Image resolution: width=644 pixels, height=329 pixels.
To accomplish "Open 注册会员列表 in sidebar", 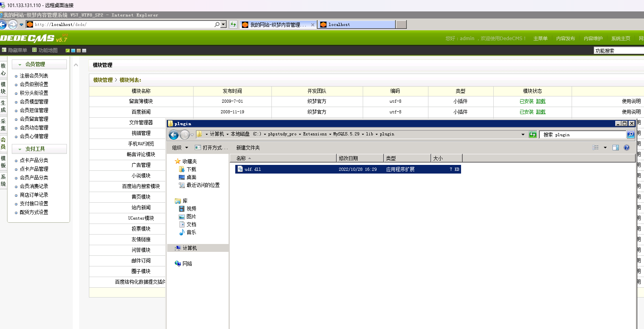I will pos(34,76).
